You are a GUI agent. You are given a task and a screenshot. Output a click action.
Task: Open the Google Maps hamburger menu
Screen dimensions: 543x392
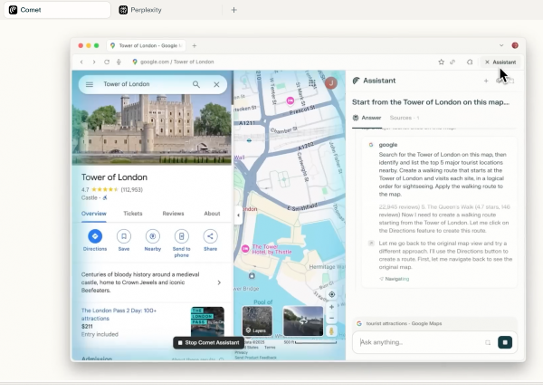tap(89, 84)
